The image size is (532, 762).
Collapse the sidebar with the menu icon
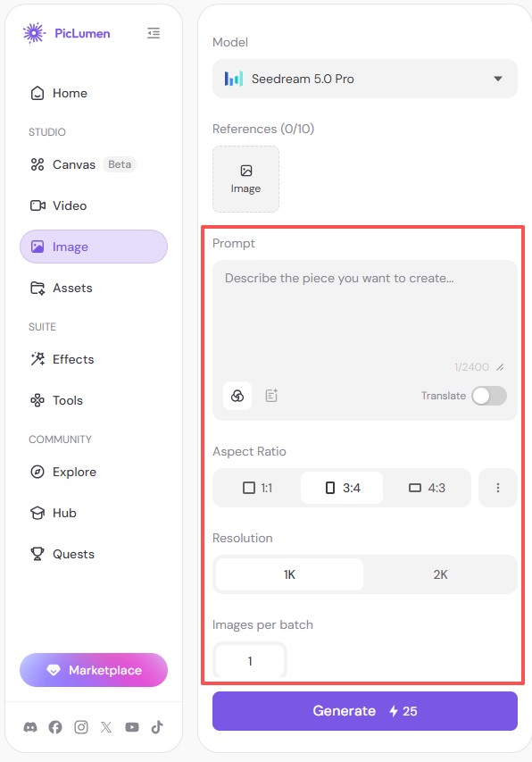pyautogui.click(x=154, y=33)
